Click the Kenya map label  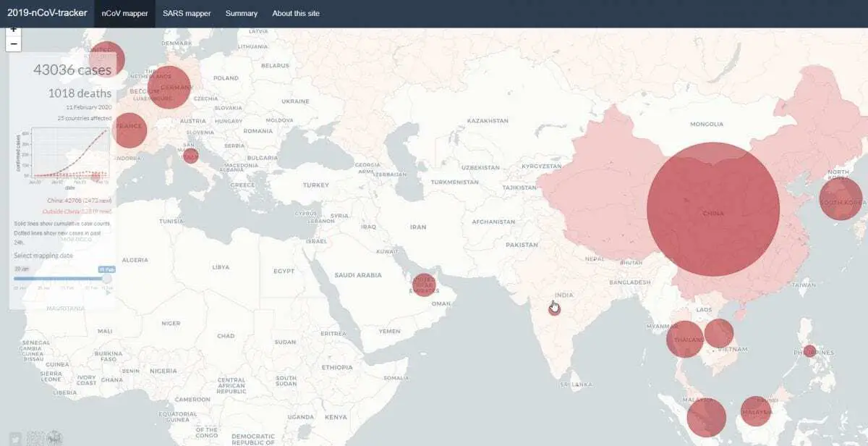point(336,418)
